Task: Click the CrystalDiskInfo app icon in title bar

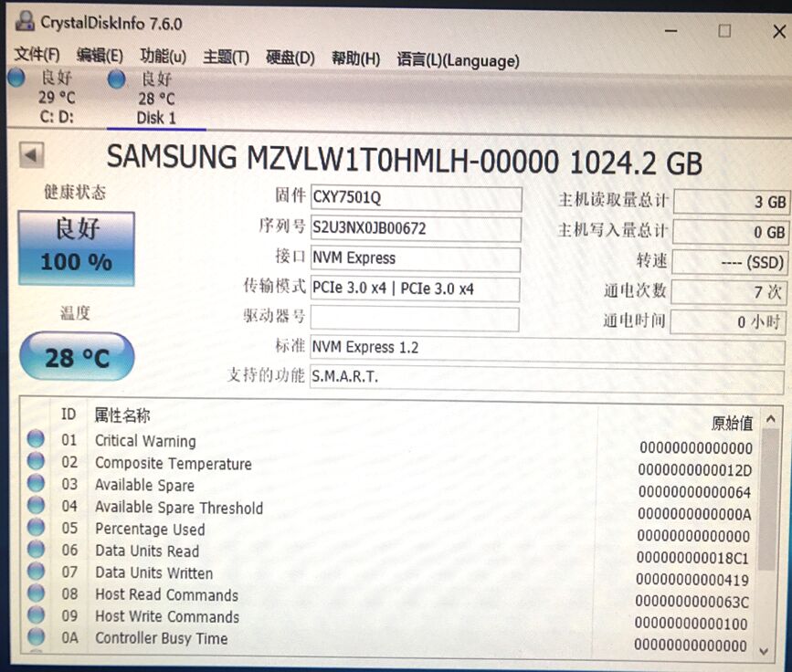Action: click(x=23, y=25)
